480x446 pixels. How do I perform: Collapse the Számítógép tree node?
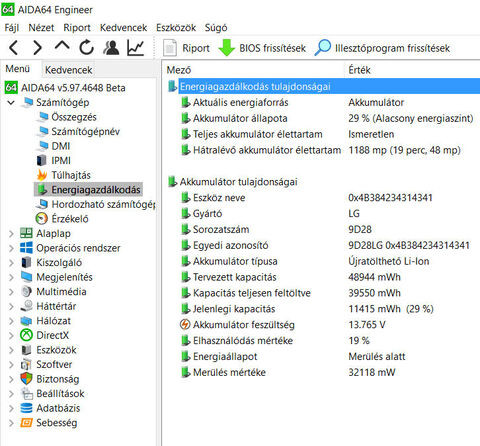pyautogui.click(x=11, y=103)
